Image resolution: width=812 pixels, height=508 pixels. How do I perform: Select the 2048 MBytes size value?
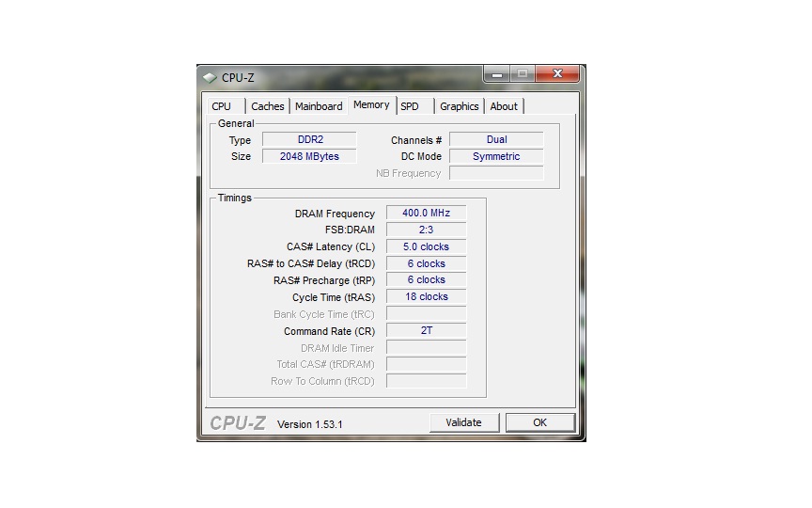[310, 156]
